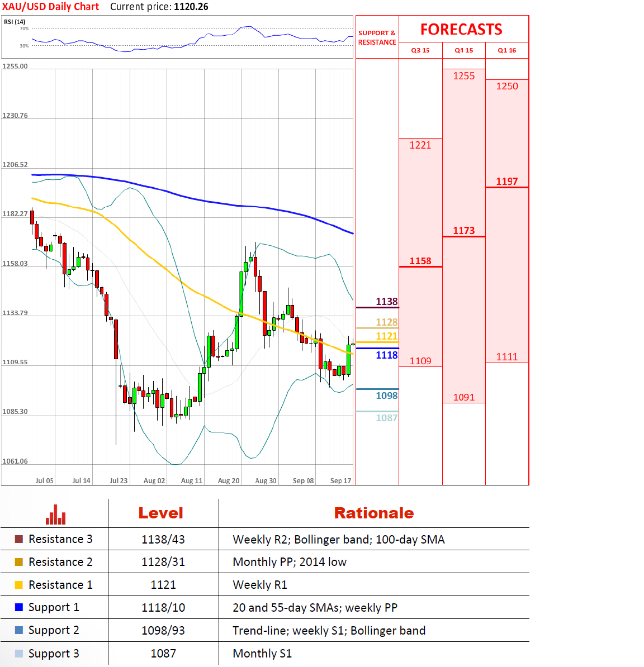Click the 1111 forecast value
Screen dimensions: 644x667
(x=507, y=356)
